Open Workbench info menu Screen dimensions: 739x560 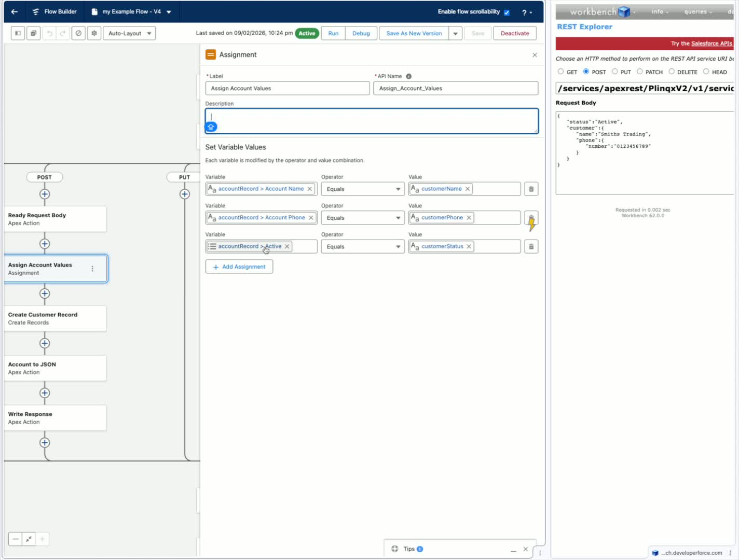click(660, 11)
